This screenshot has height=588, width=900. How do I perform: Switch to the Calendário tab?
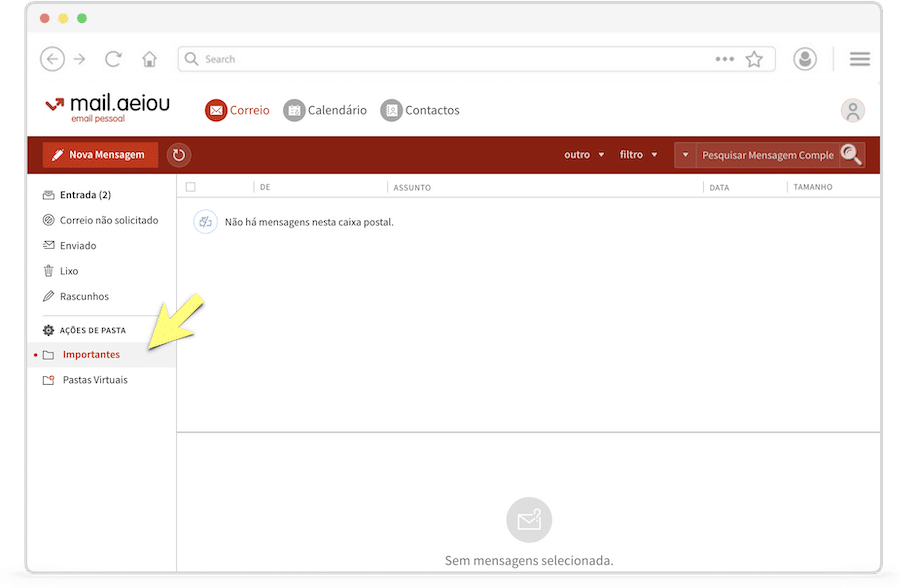click(325, 111)
